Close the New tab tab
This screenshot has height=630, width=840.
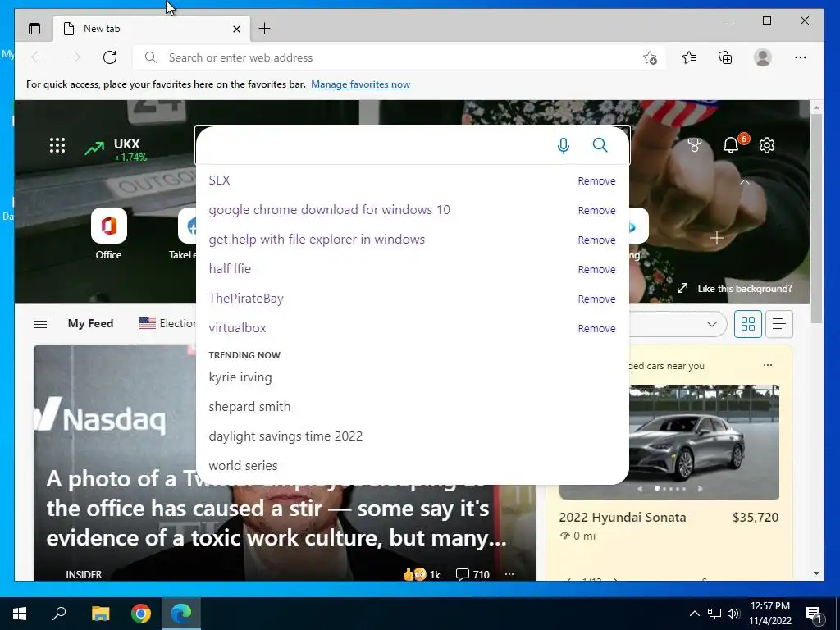(236, 29)
